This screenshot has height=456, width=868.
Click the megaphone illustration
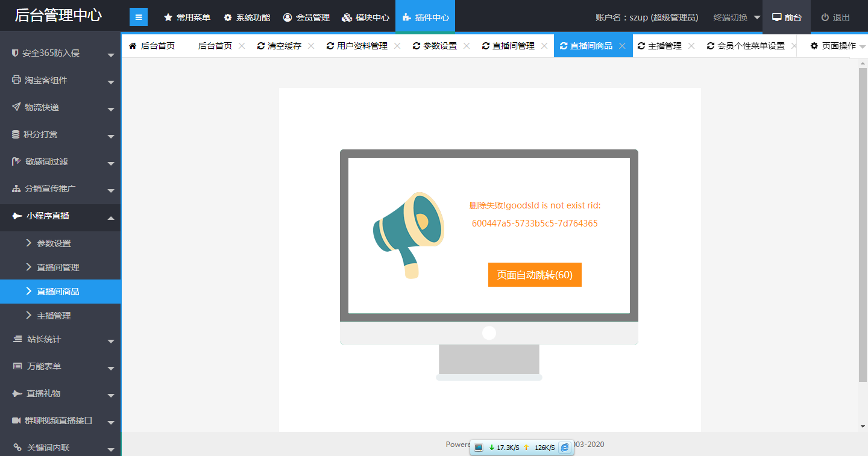pyautogui.click(x=408, y=234)
